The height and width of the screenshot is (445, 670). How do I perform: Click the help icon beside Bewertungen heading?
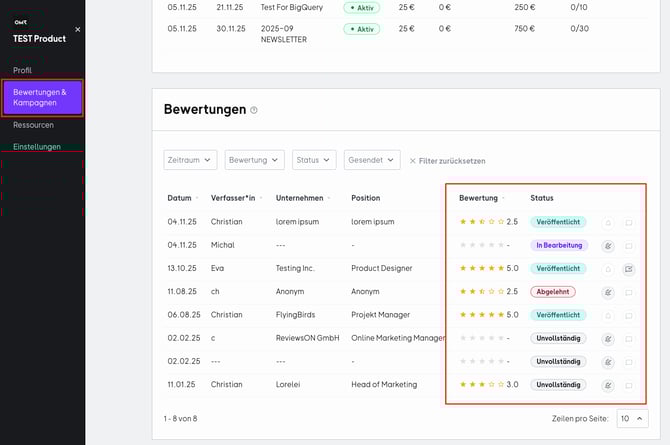tap(254, 110)
